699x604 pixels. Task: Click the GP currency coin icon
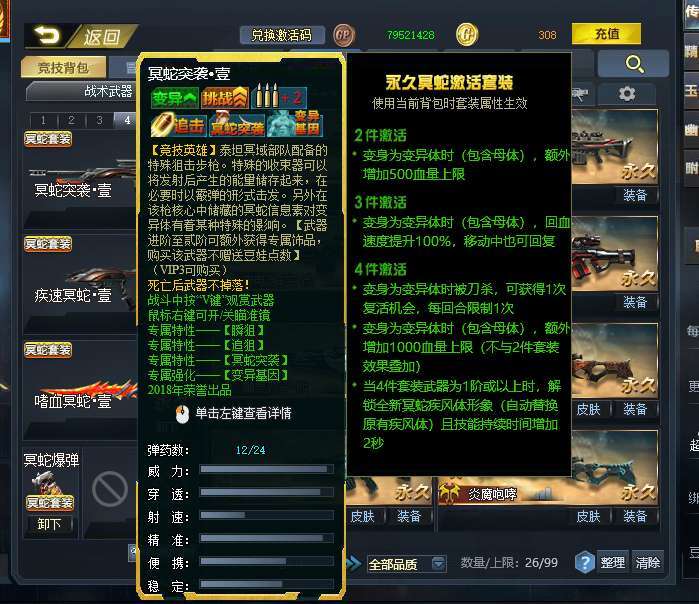pyautogui.click(x=343, y=35)
